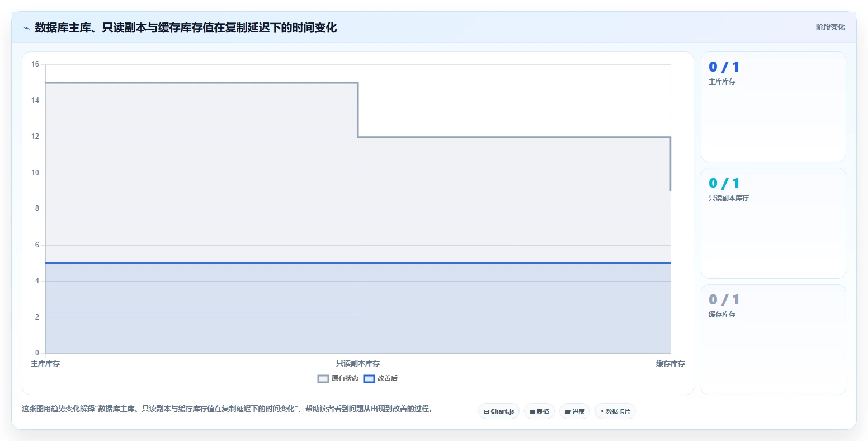Viewport: 868px width, 441px height.
Task: Toggle the 原有状态 legend item
Action: (338, 378)
